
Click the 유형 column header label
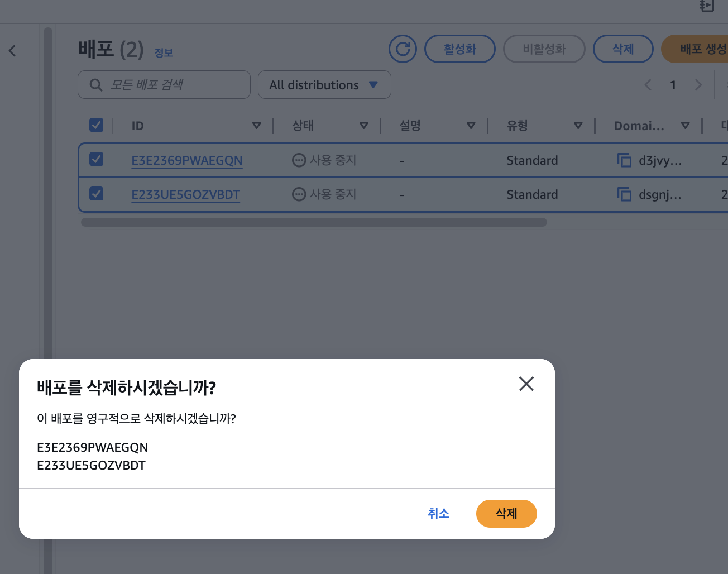517,126
